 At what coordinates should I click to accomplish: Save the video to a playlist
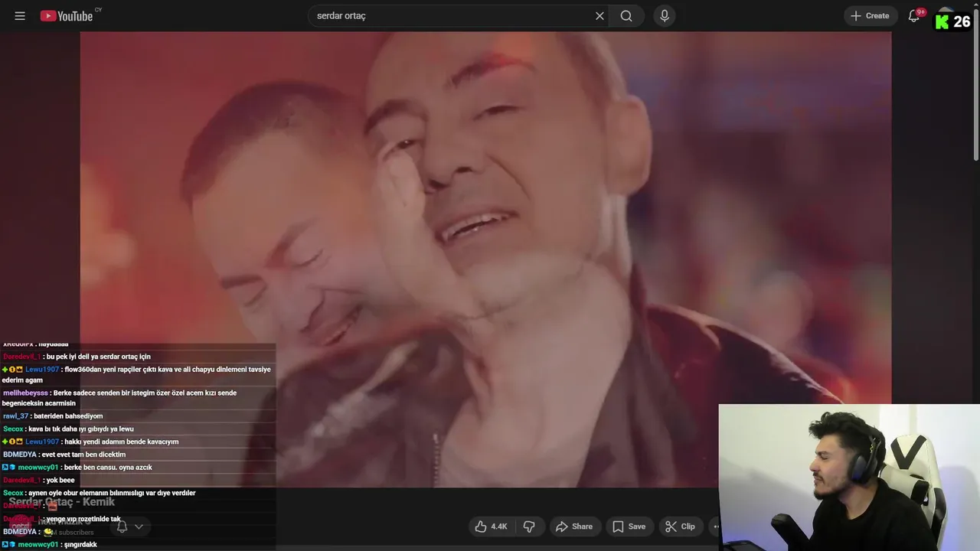[x=629, y=527]
